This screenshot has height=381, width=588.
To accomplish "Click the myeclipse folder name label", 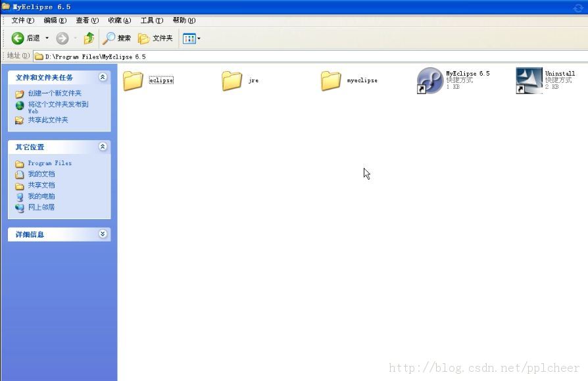I will coord(362,80).
